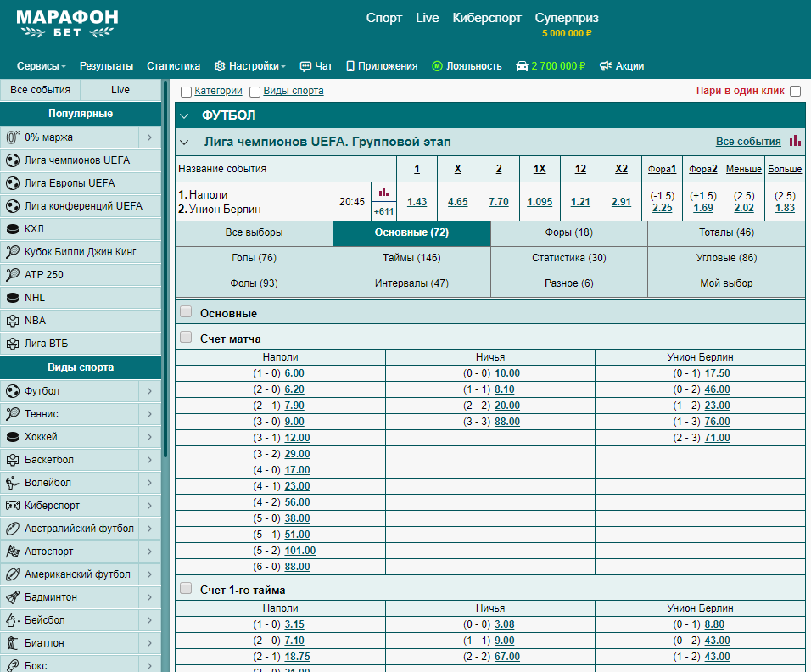811x672 pixels.
Task: Open the Голы (76) tab
Action: [x=254, y=258]
